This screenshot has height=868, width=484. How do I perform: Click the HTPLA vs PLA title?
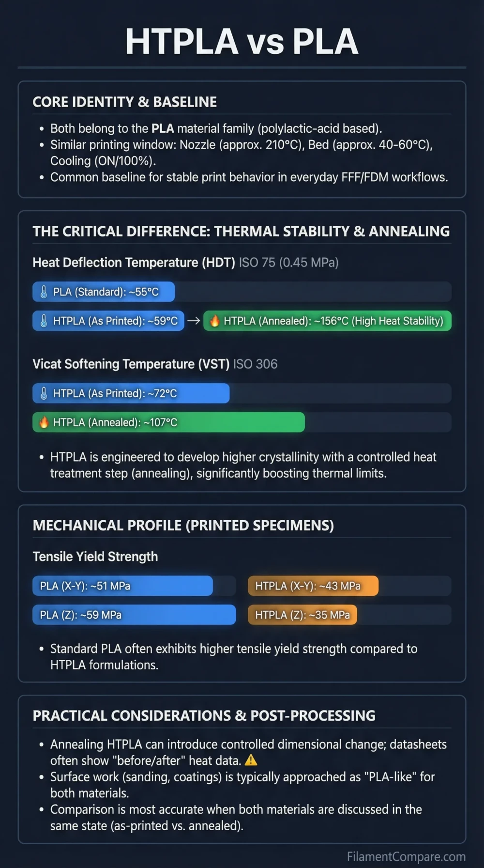(242, 41)
